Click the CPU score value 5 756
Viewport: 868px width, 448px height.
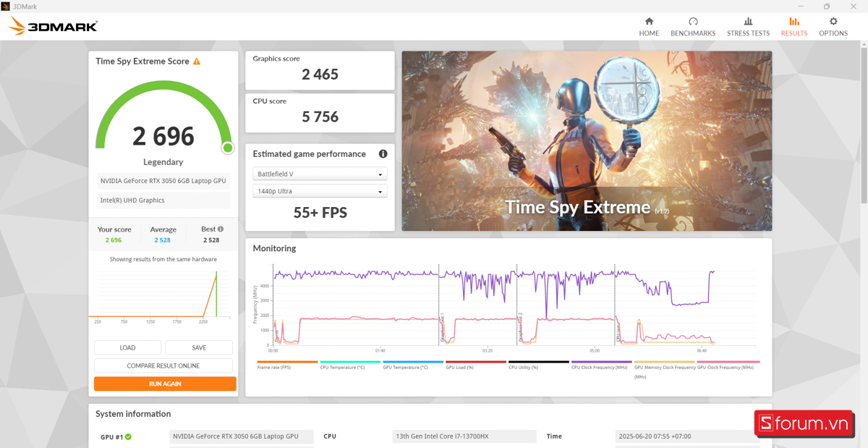(x=320, y=117)
